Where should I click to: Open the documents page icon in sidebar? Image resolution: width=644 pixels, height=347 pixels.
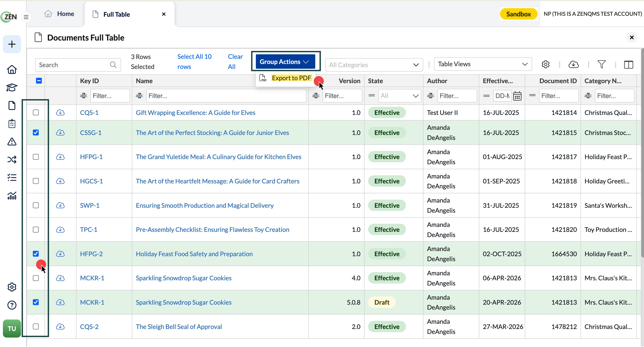point(12,105)
